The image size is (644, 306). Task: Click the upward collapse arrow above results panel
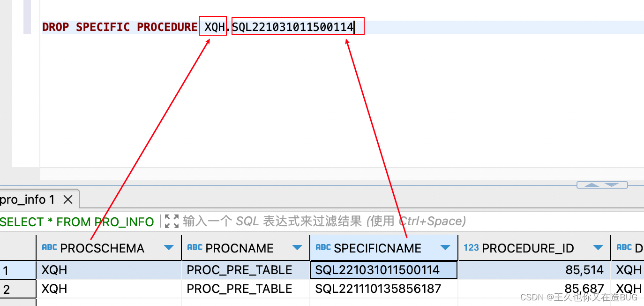[x=592, y=185]
